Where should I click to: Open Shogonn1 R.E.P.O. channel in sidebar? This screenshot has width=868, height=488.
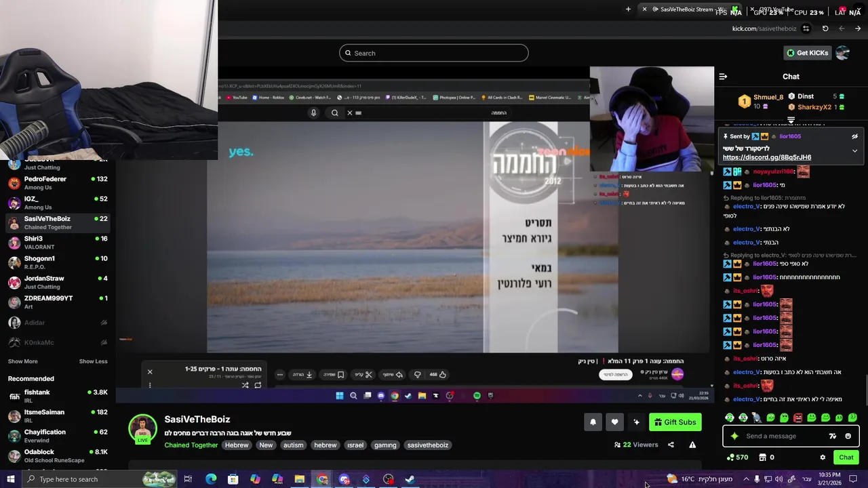[58, 262]
